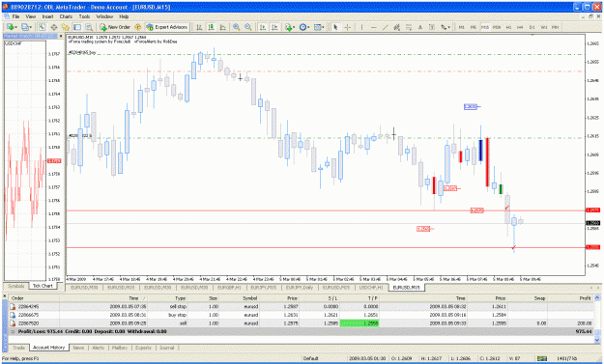
Task: Switch timeframe to H4
Action: (520, 27)
